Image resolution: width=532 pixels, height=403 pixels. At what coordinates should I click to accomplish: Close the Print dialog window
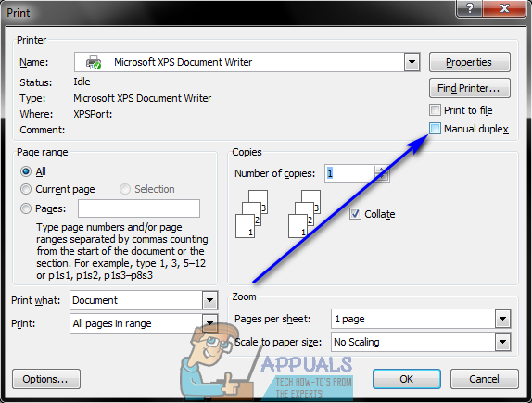point(504,8)
